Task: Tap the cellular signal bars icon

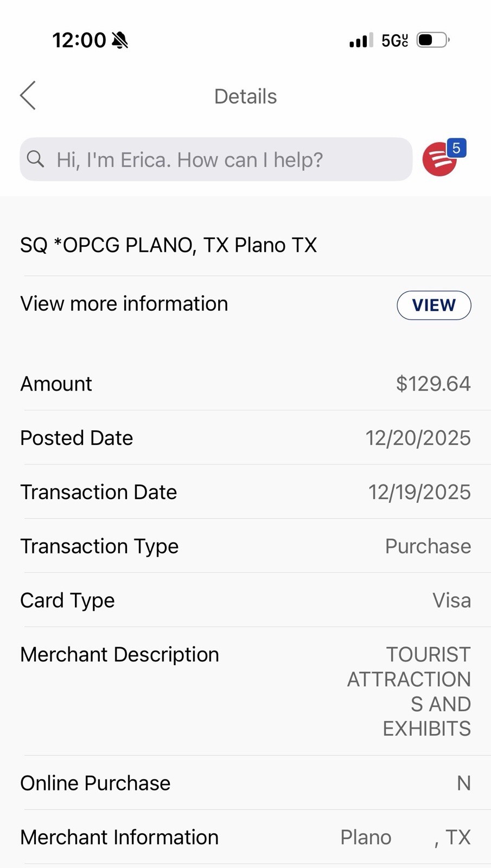Action: pos(361,41)
